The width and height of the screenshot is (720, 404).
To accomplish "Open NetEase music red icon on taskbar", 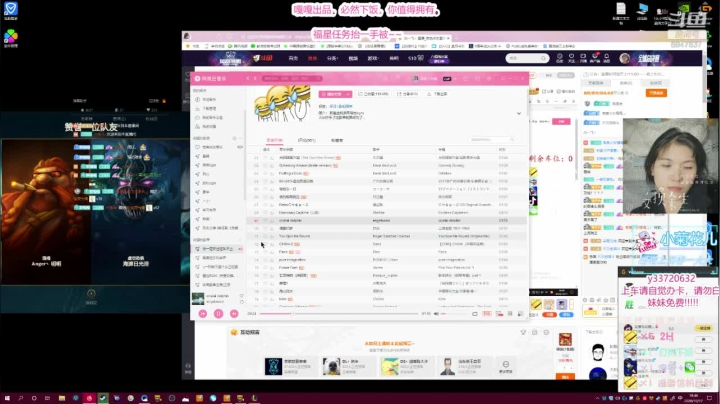I will coord(89,398).
